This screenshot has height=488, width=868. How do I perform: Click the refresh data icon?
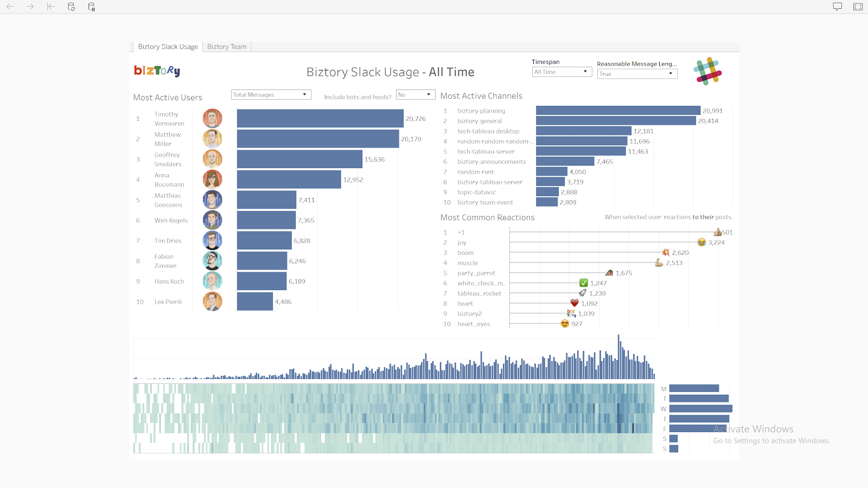[71, 7]
